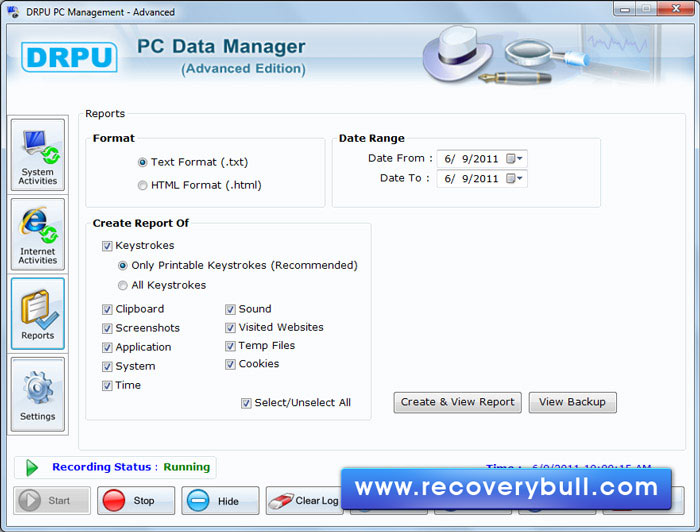Click the Format group heading

tap(113, 138)
